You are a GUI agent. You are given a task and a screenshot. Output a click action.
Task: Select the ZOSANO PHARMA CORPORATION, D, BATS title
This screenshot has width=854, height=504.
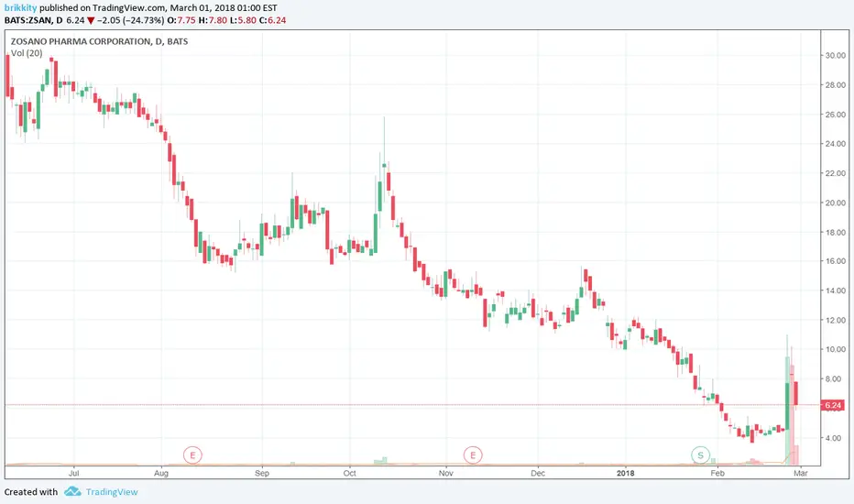(99, 41)
